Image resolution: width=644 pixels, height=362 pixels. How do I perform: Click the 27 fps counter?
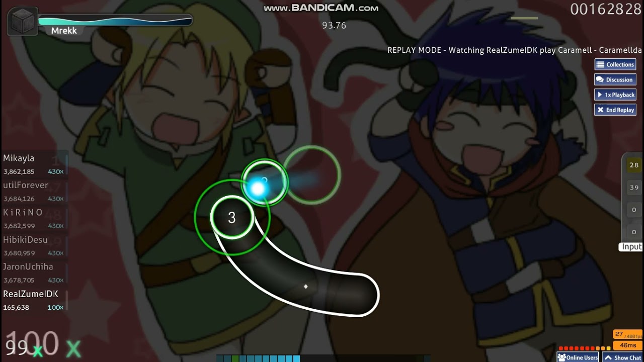pos(628,334)
